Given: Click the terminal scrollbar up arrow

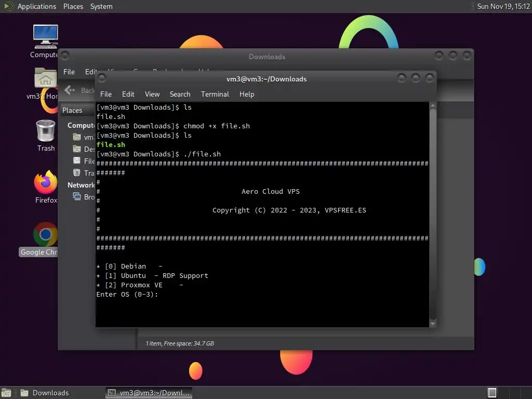Looking at the screenshot, I should click(433, 106).
